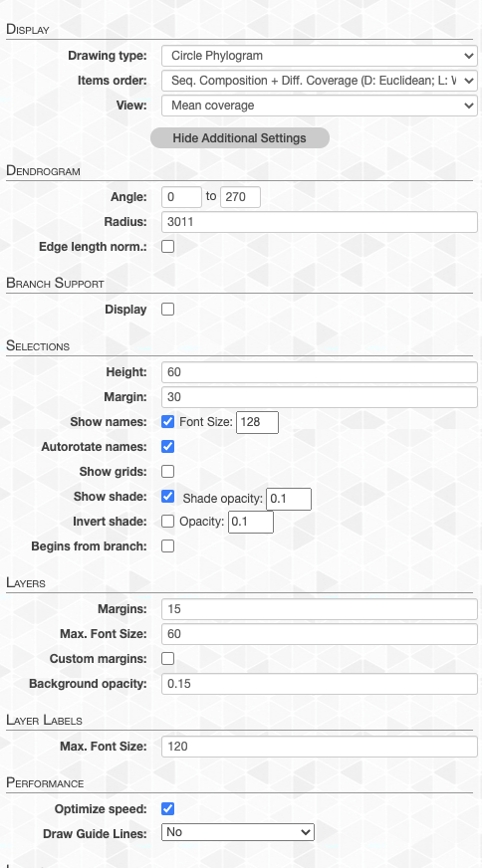Enable the Show grids checkbox
The width and height of the screenshot is (482, 868).
click(168, 472)
